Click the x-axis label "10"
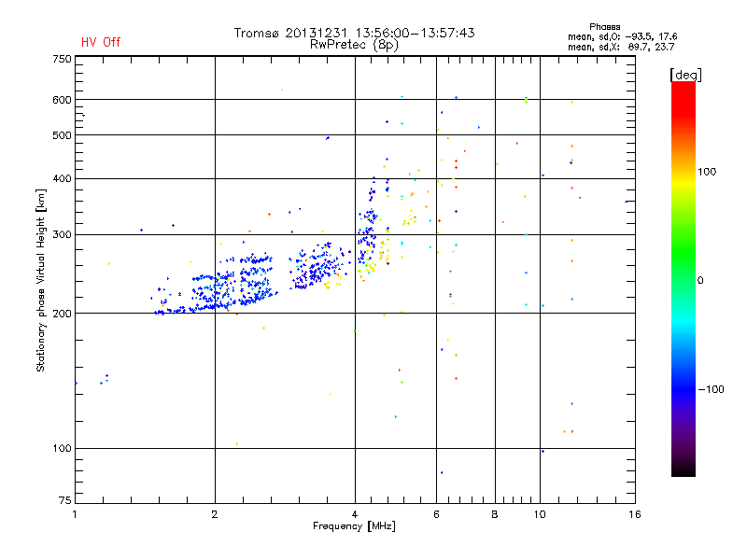This screenshot has width=747, height=560. click(x=540, y=514)
